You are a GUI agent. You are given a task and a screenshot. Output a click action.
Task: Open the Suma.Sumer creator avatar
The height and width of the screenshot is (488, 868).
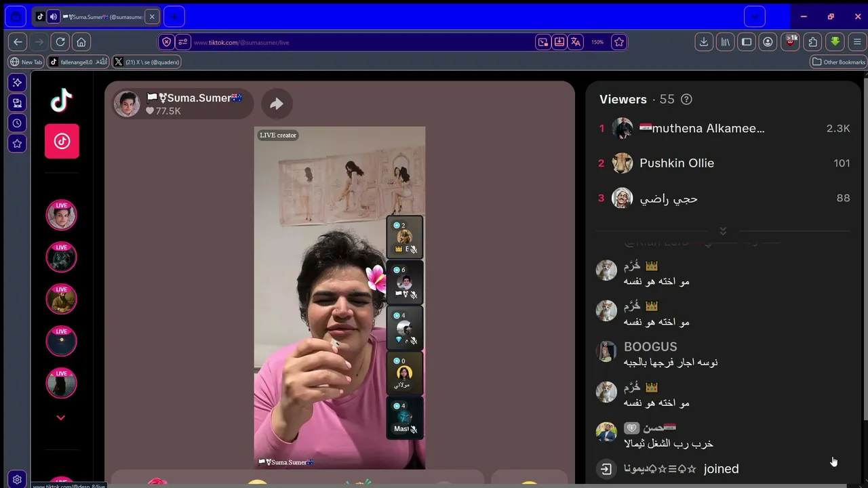click(x=127, y=104)
